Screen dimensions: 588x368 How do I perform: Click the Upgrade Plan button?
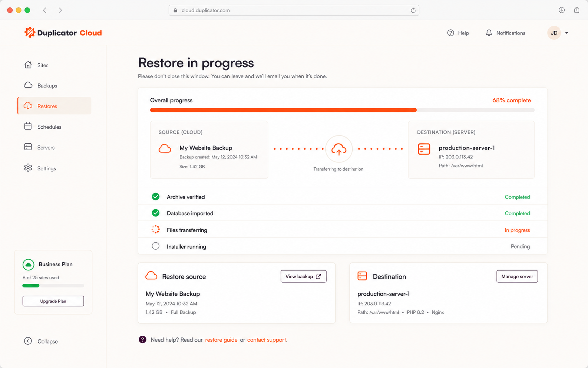pos(53,301)
